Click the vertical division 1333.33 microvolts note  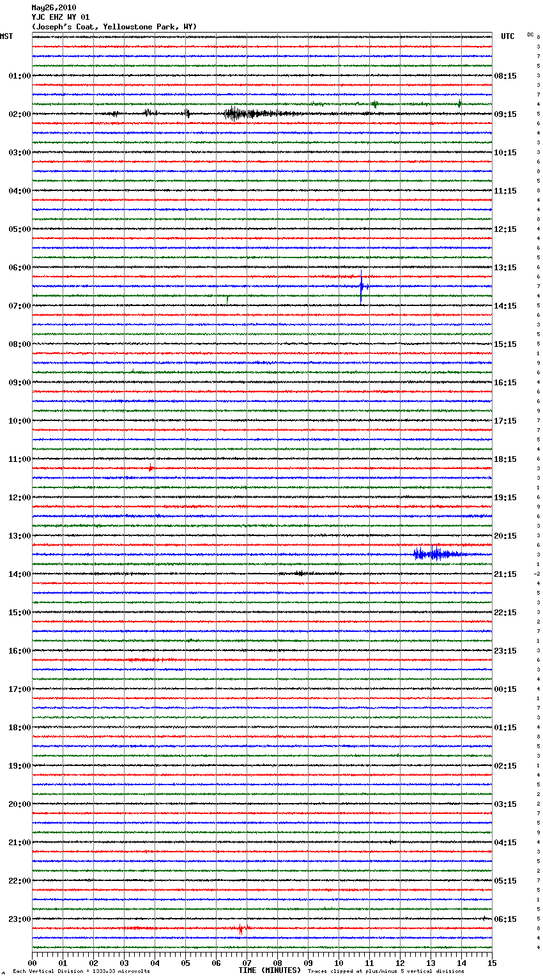coord(81,971)
